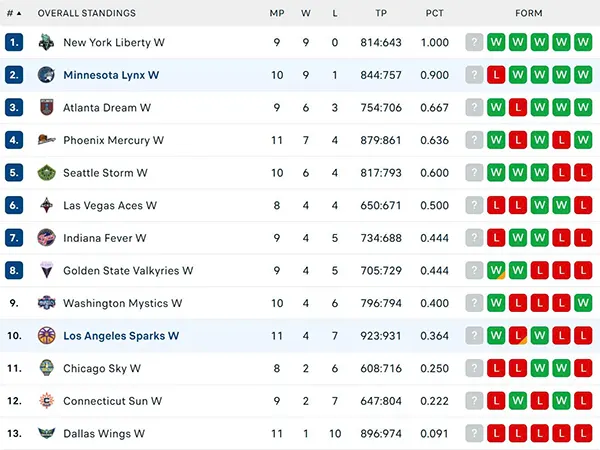This screenshot has width=600, height=450.
Task: Sort by the PCT column header
Action: [x=434, y=13]
